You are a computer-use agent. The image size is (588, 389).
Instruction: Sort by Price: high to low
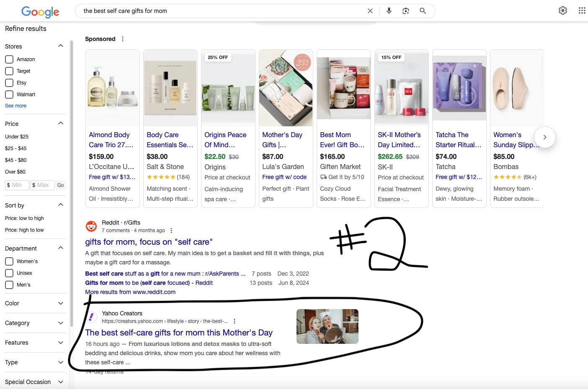pyautogui.click(x=24, y=230)
